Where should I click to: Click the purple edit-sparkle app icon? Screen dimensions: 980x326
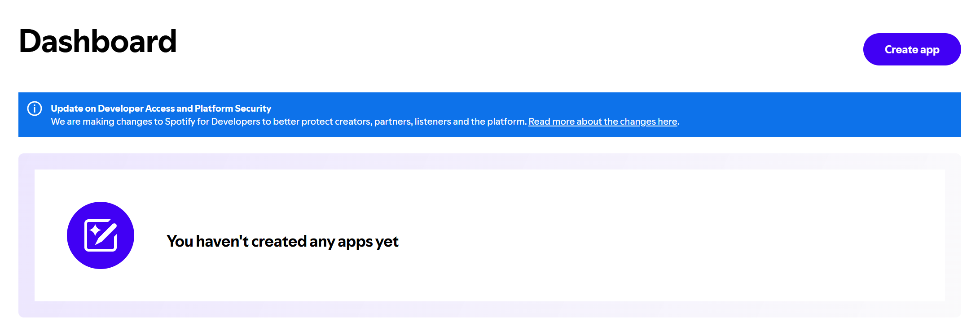[x=101, y=235]
